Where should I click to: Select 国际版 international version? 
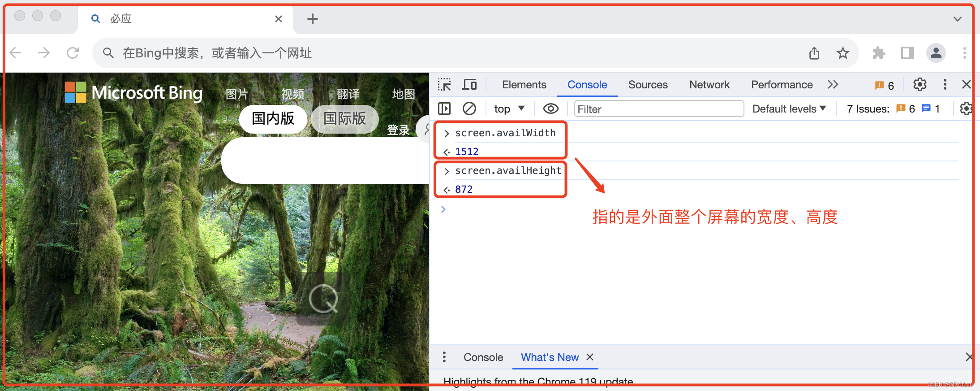pyautogui.click(x=345, y=119)
